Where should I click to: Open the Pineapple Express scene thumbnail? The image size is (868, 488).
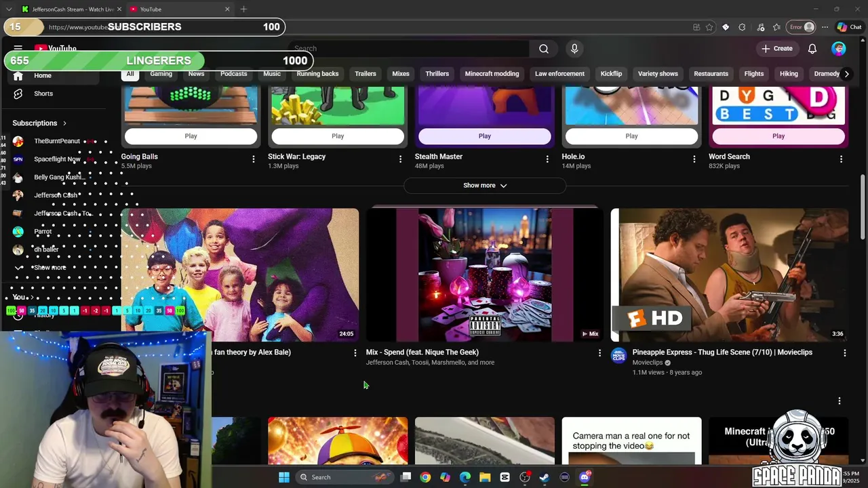tap(730, 275)
